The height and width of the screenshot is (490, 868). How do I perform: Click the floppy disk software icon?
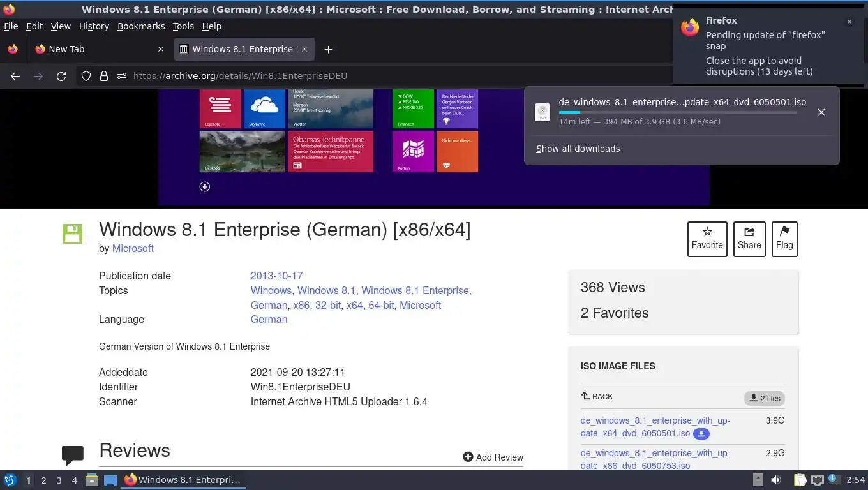72,234
